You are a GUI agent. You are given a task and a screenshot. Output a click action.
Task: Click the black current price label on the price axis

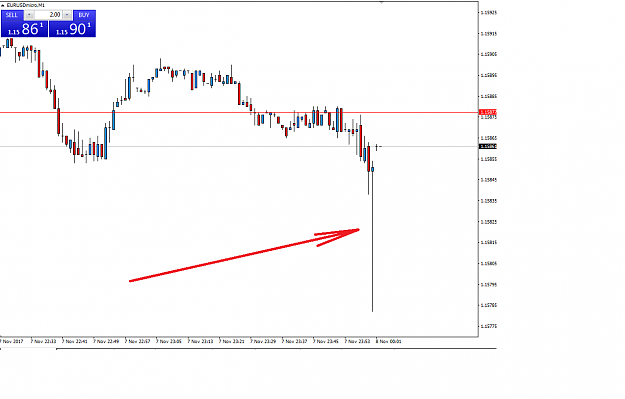[x=488, y=147]
